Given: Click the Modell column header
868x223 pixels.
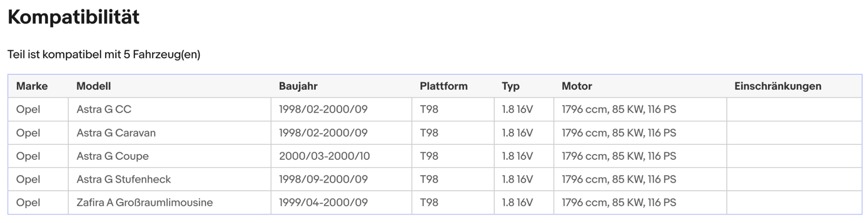Looking at the screenshot, I should (x=93, y=86).
